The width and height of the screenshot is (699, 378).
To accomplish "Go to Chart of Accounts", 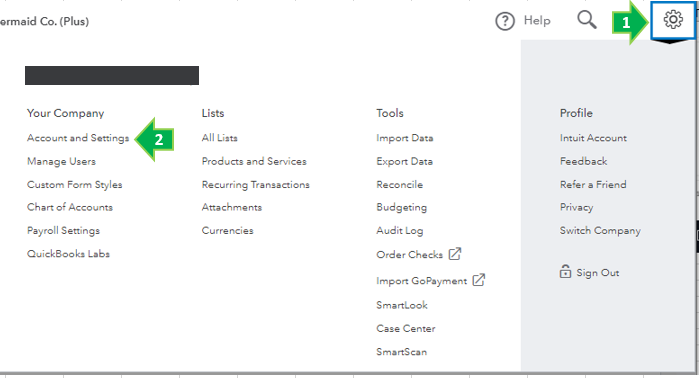I will pyautogui.click(x=70, y=207).
